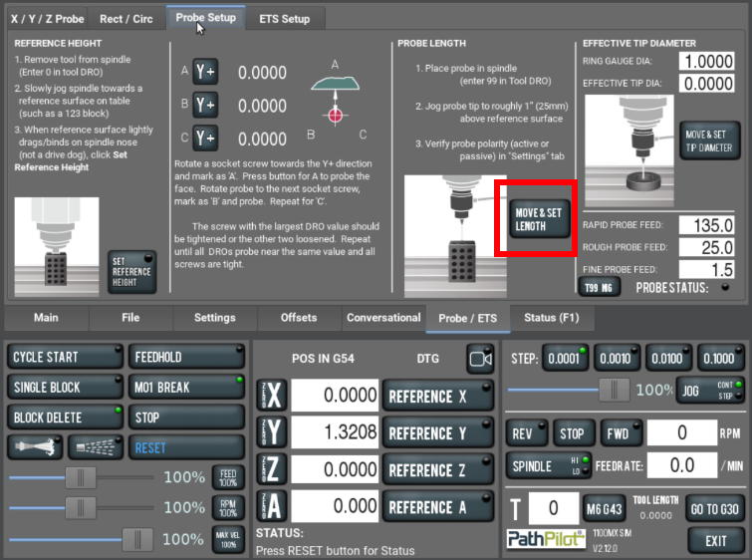Click the camera icon beside DTG
The width and height of the screenshot is (752, 560).
click(x=480, y=359)
